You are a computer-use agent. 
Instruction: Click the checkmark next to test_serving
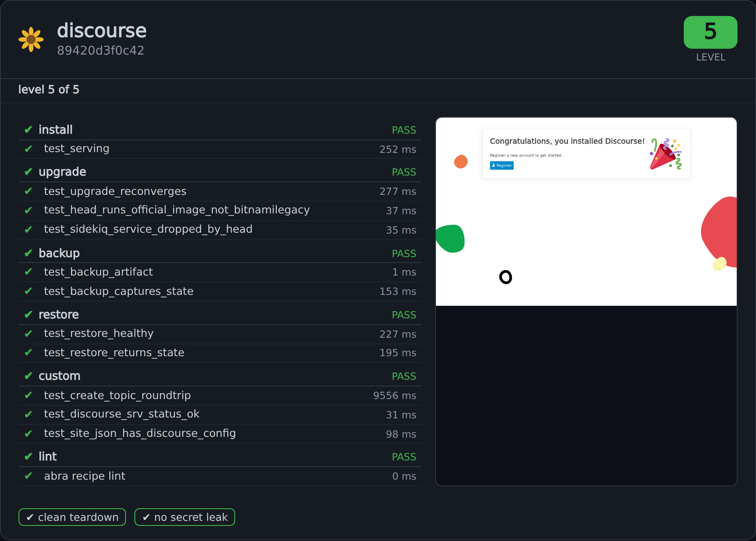pyautogui.click(x=29, y=149)
